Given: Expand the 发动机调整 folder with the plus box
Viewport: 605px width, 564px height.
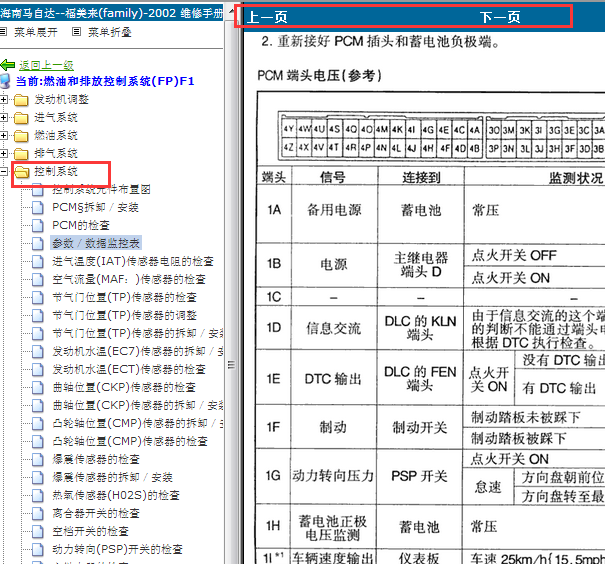Looking at the screenshot, I should (x=3, y=100).
